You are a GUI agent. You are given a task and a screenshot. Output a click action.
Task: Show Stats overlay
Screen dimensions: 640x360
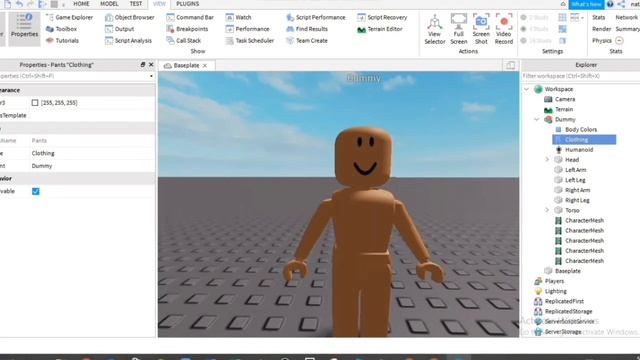pyautogui.click(x=599, y=18)
